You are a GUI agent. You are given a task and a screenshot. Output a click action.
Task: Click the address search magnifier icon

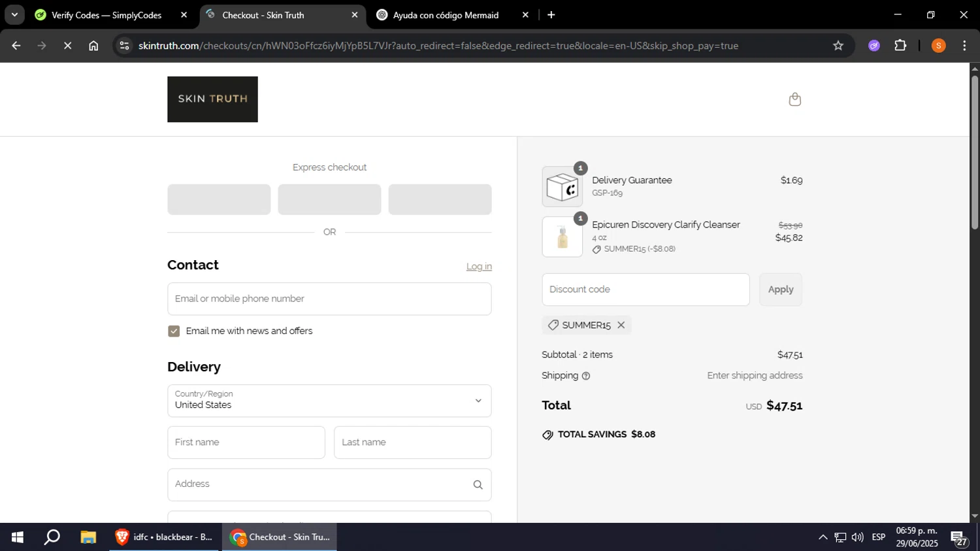point(478,484)
